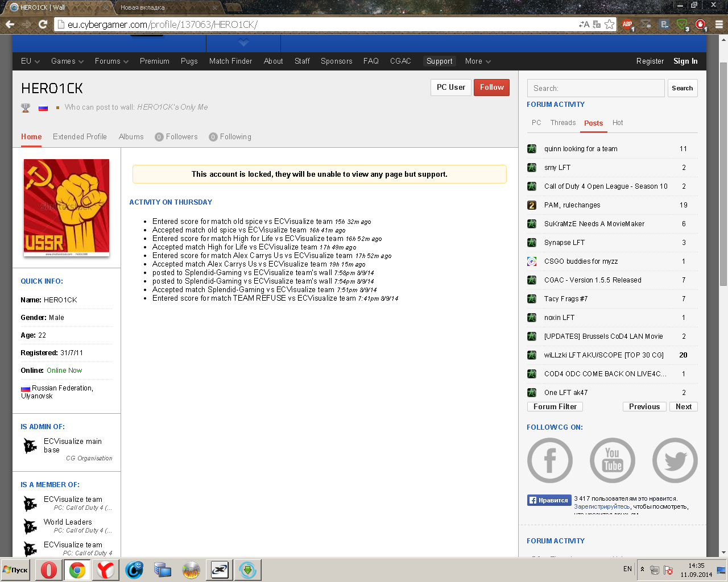Click the Support button in nav bar

click(x=440, y=61)
